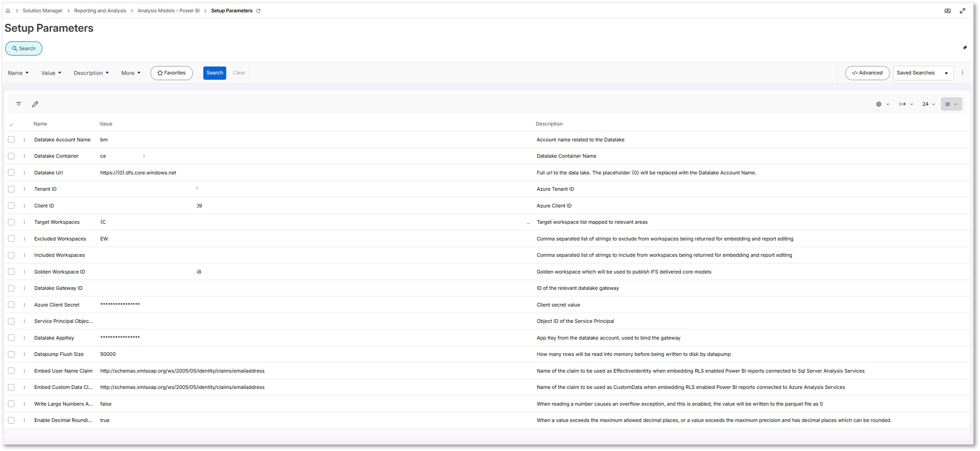
Task: Open row menu for Datalake Account Name
Action: point(24,140)
